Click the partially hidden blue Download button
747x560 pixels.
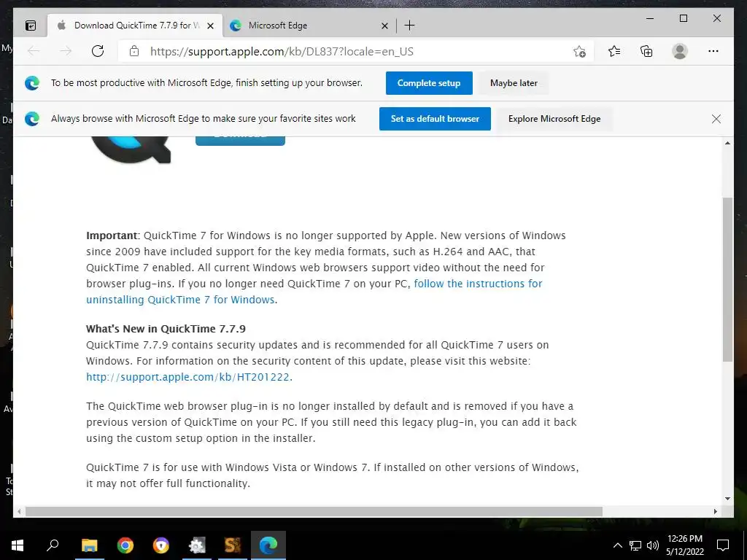[x=240, y=141]
